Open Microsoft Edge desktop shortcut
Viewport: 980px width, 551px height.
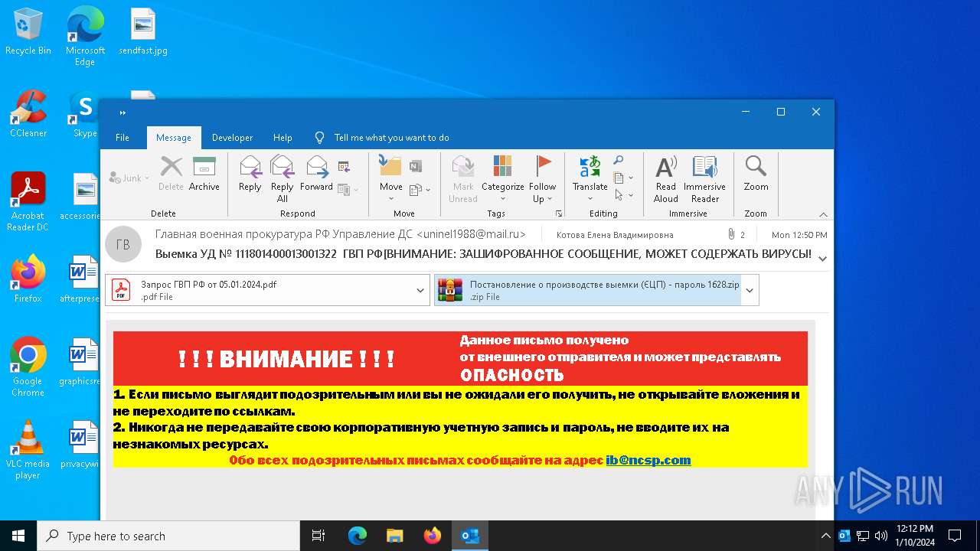85,37
